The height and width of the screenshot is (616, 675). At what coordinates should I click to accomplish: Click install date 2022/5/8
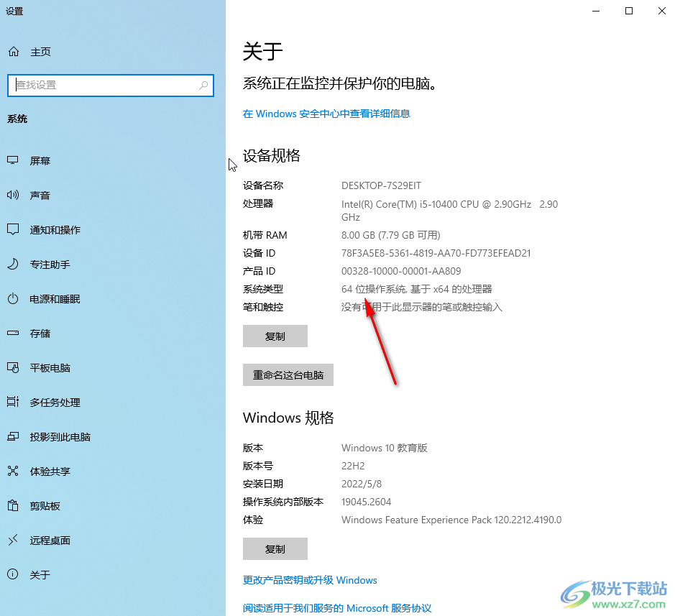click(362, 484)
